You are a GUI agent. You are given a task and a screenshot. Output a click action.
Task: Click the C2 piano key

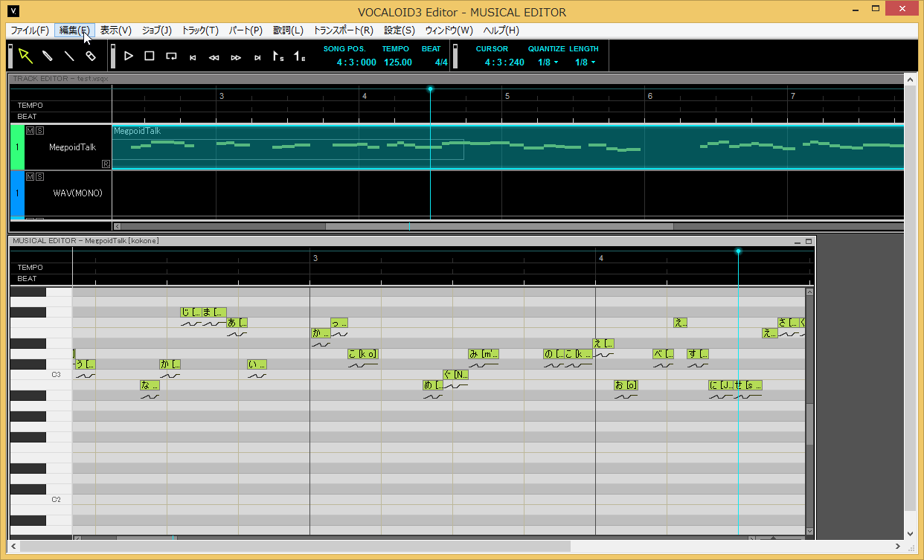pos(41,500)
